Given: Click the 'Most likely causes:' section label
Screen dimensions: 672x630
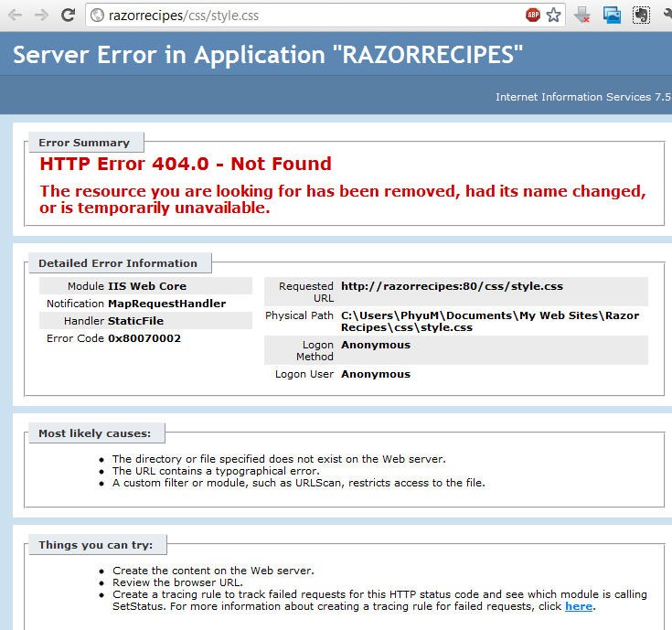Looking at the screenshot, I should coord(95,433).
